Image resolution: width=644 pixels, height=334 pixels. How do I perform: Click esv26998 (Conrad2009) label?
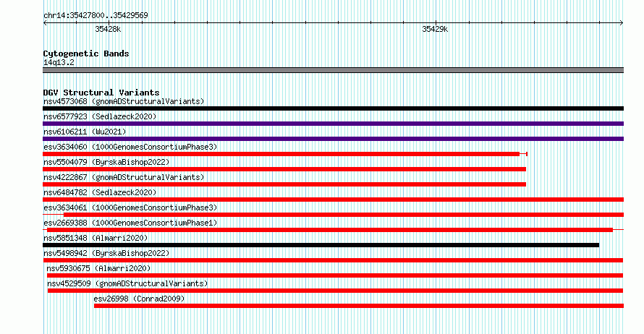click(139, 299)
